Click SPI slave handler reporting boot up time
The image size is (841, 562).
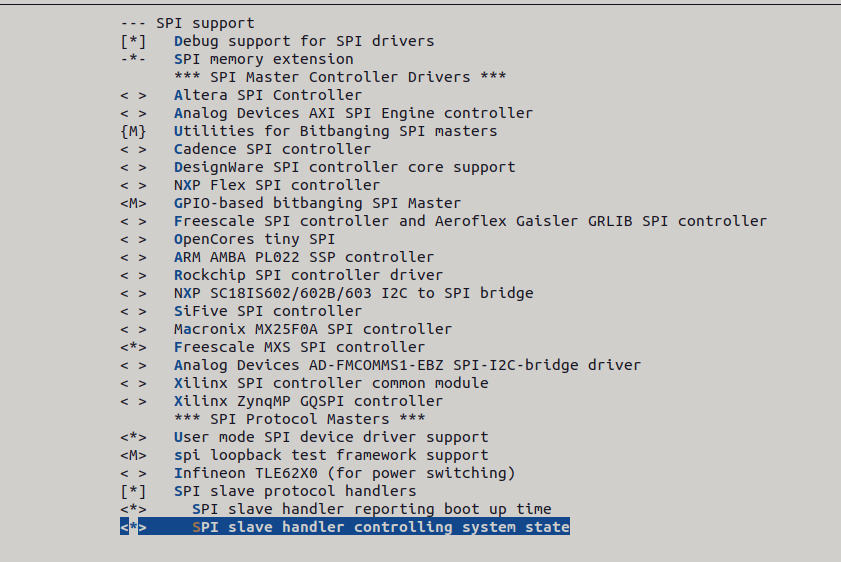click(x=371, y=509)
